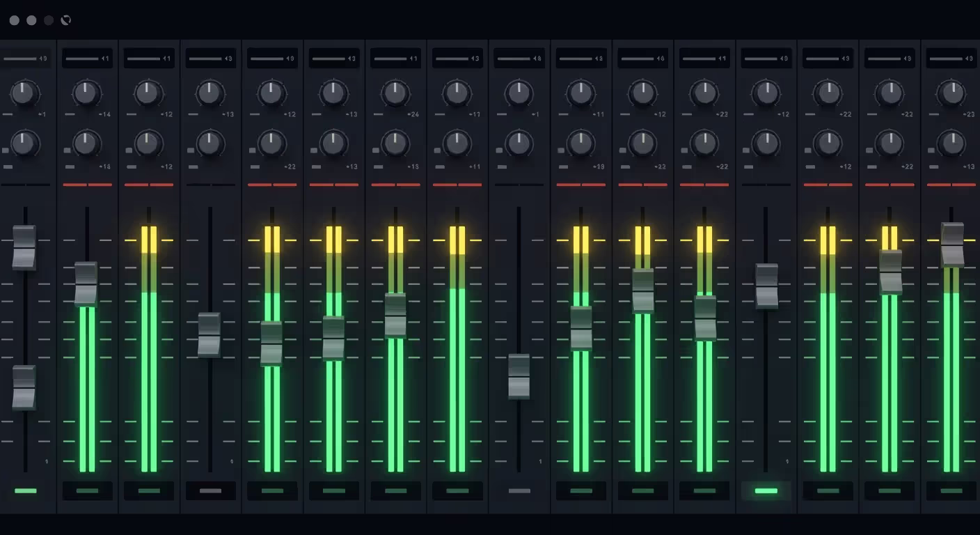The height and width of the screenshot is (535, 980).
Task: Click the lower knob on the sixteenth channel strip
Action: [x=951, y=144]
